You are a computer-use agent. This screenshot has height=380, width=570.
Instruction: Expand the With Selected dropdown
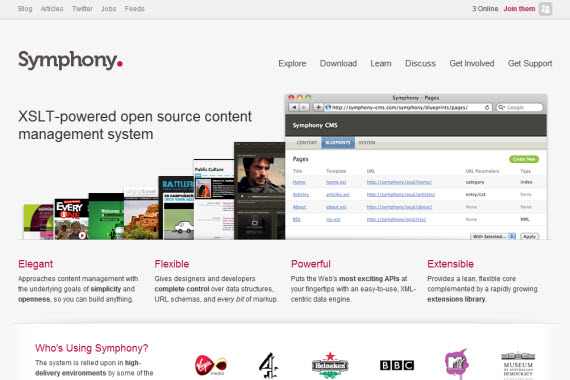coord(493,236)
